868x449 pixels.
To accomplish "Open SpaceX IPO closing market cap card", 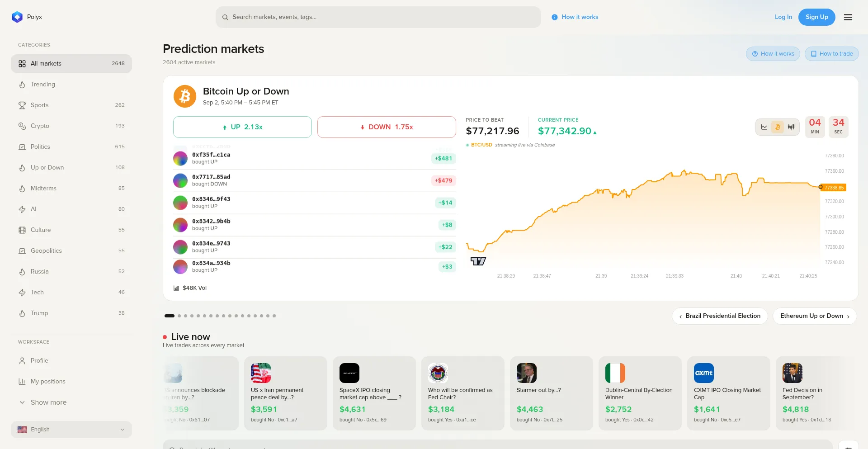I will coord(374,393).
